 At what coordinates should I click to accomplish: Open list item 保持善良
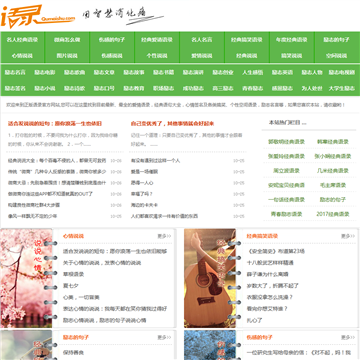pos(73,352)
